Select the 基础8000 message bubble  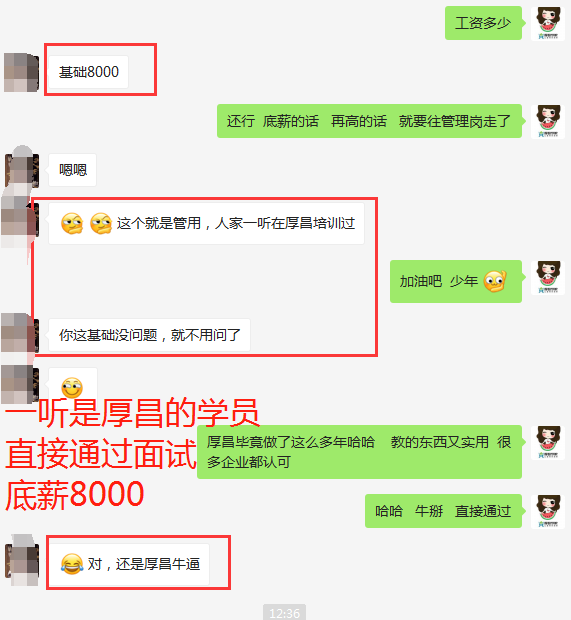(89, 72)
